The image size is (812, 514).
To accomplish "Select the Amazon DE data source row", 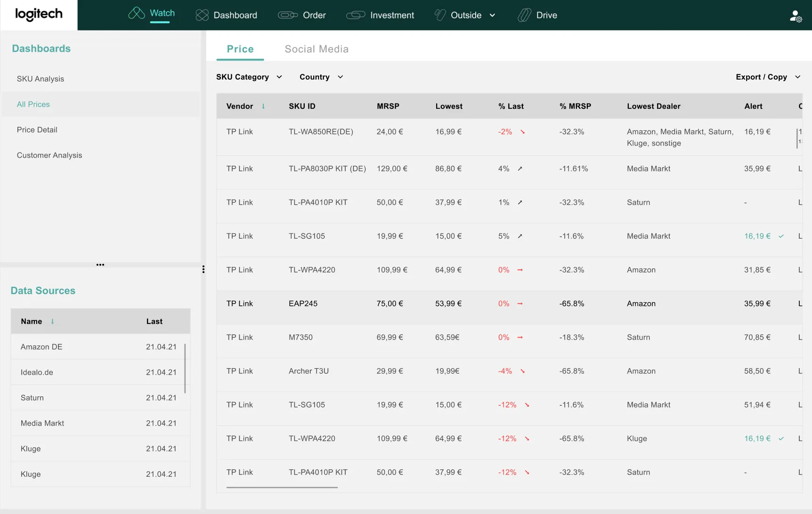I will point(100,347).
